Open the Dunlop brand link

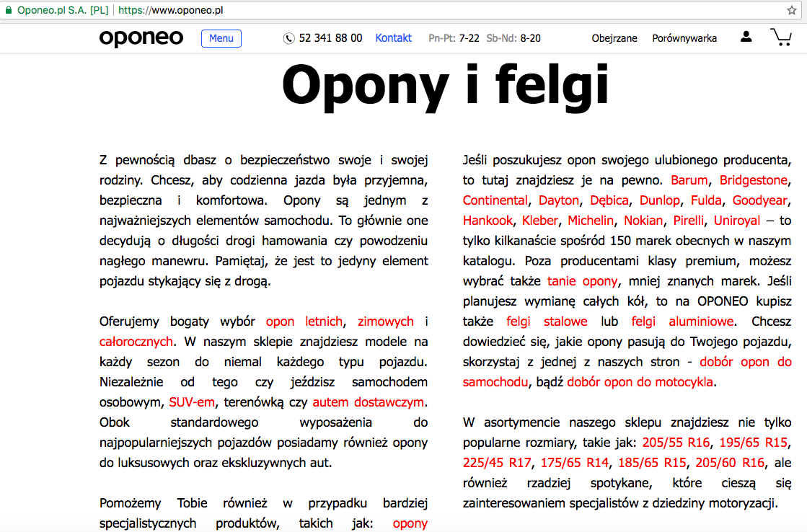660,200
